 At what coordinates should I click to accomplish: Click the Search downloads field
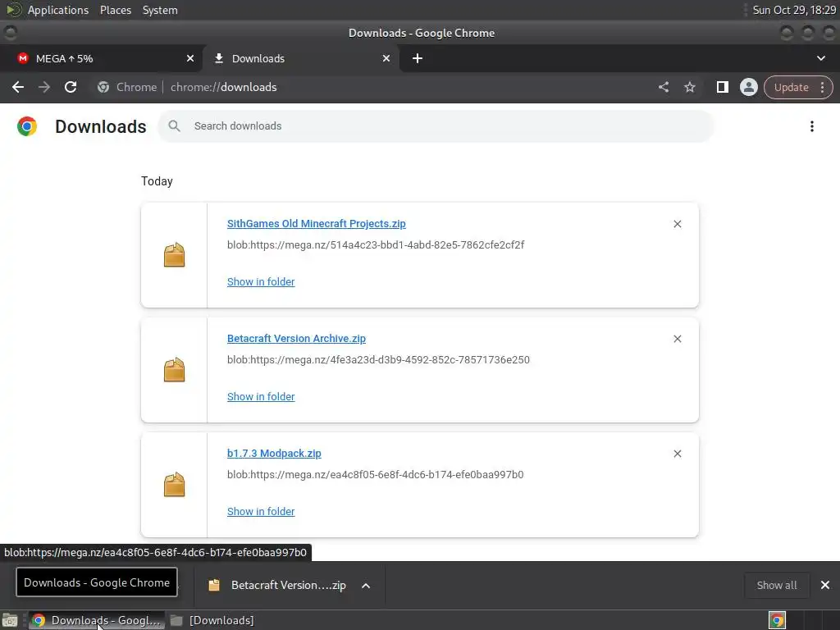click(x=436, y=126)
